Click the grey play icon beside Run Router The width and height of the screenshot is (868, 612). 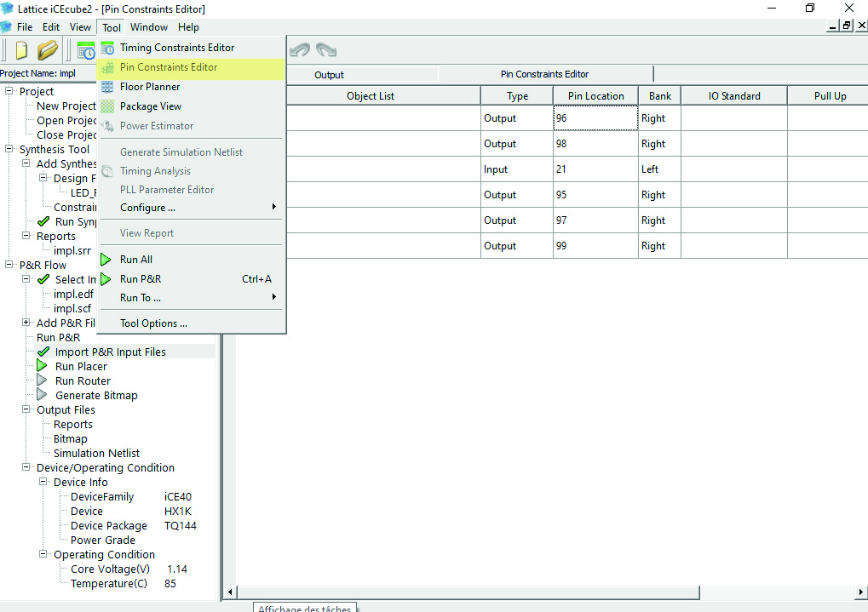42,380
